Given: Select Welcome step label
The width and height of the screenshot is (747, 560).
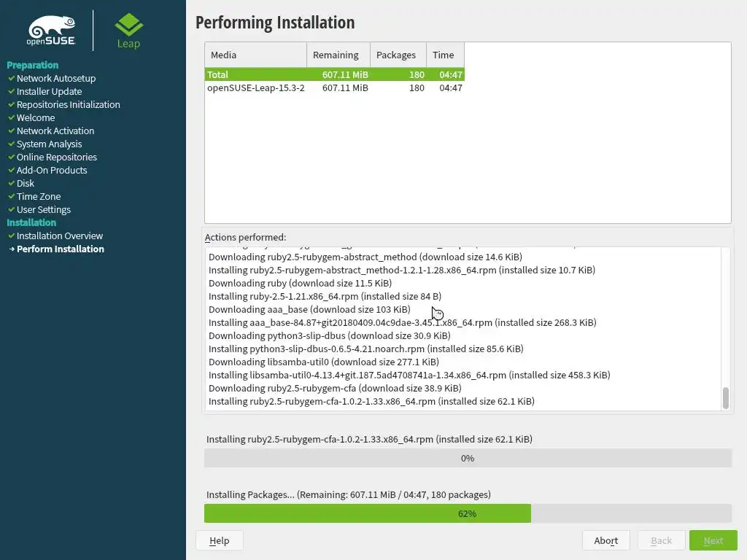Looking at the screenshot, I should pyautogui.click(x=36, y=117).
